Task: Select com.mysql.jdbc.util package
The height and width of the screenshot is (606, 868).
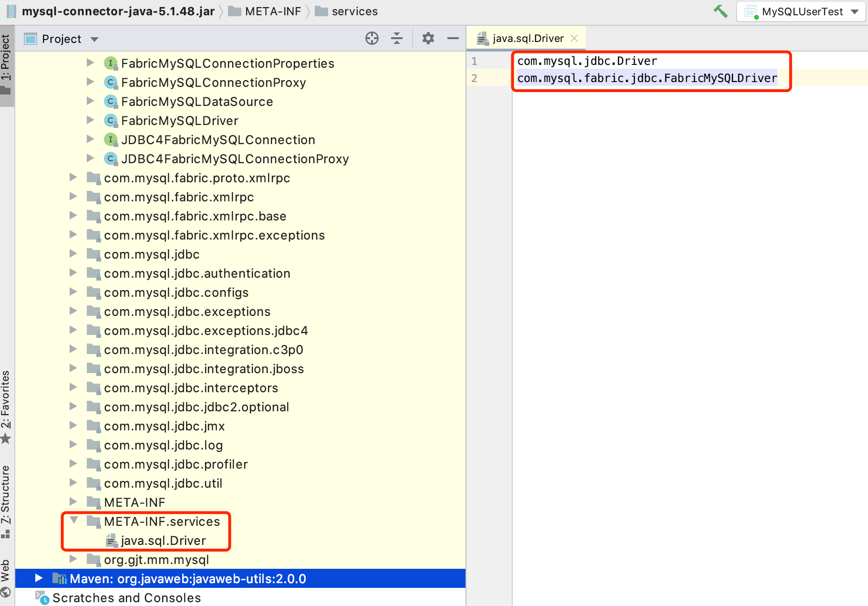Action: point(163,483)
